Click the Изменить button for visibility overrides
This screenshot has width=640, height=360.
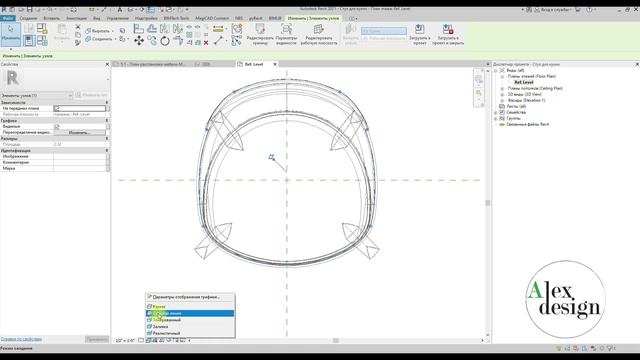80,133
